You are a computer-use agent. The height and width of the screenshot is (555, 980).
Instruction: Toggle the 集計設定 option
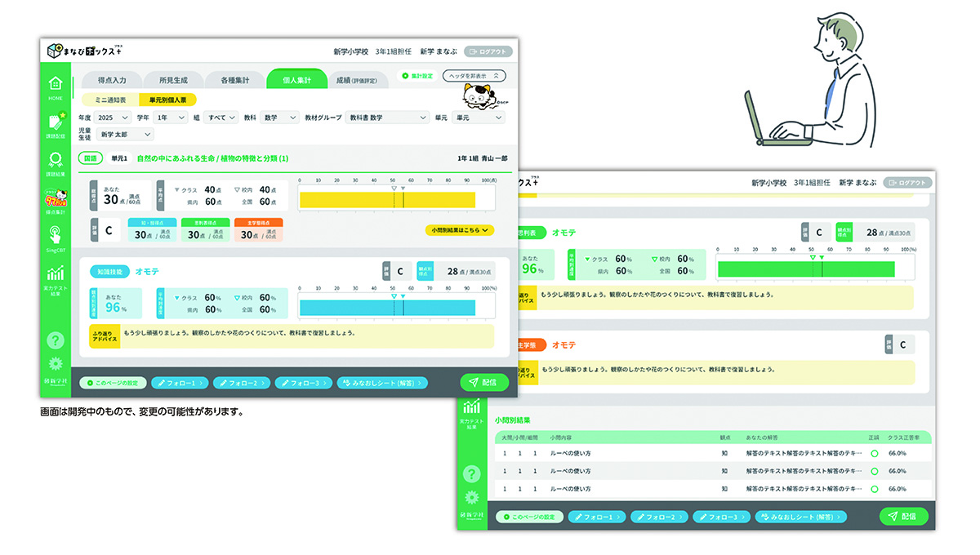417,76
